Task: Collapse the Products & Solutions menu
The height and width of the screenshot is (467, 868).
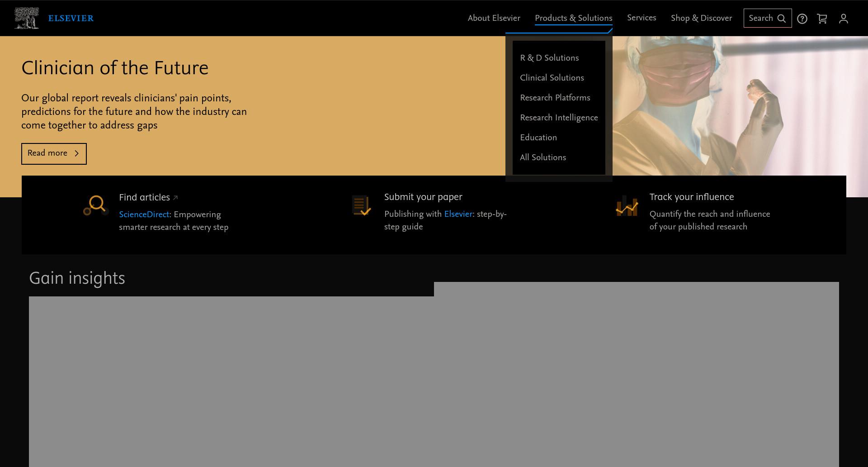Action: click(x=573, y=18)
